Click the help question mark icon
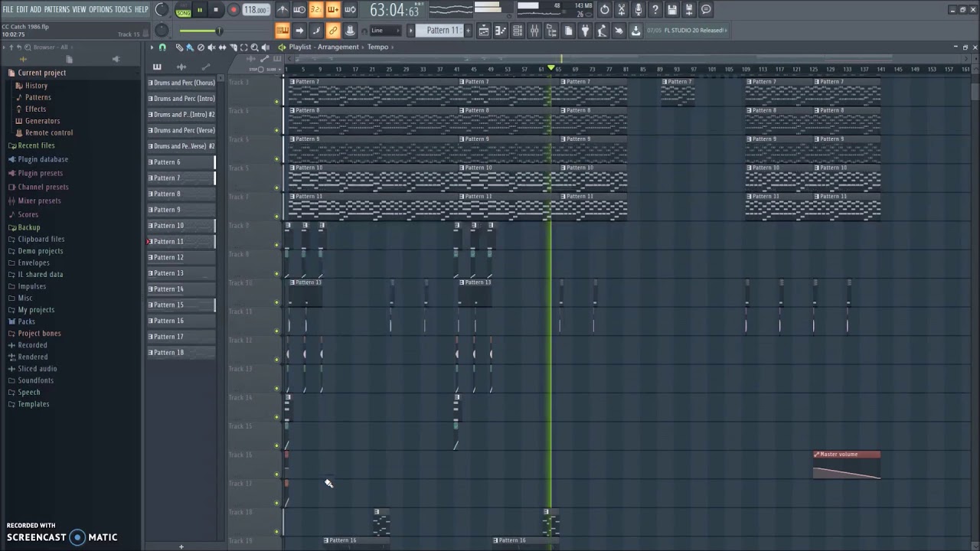This screenshot has height=551, width=980. click(x=655, y=9)
